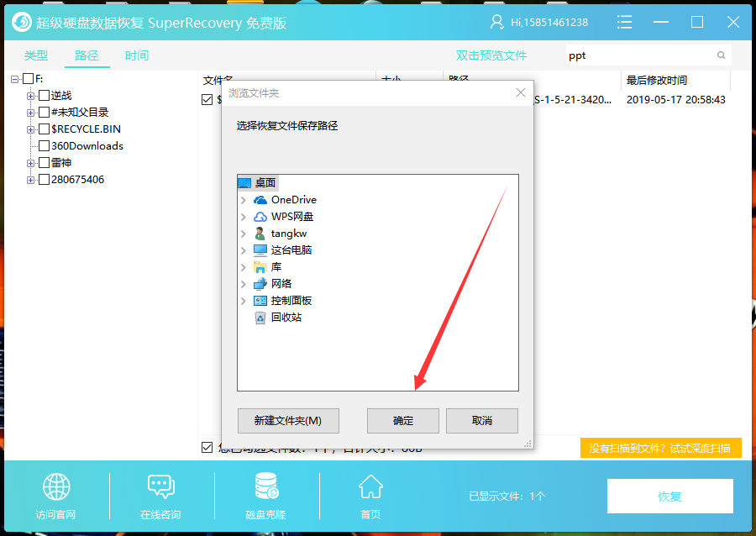Select the 这台电脑 computer icon
The height and width of the screenshot is (536, 756).
pos(260,250)
